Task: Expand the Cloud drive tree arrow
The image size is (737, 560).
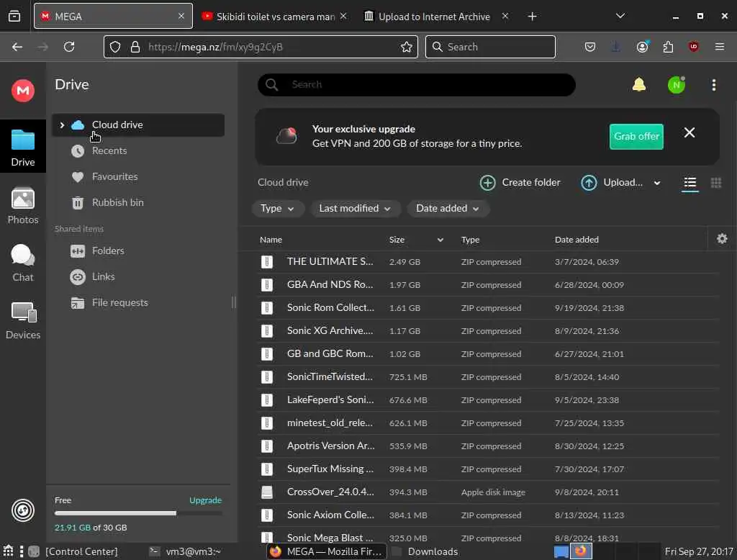Action: tap(62, 125)
